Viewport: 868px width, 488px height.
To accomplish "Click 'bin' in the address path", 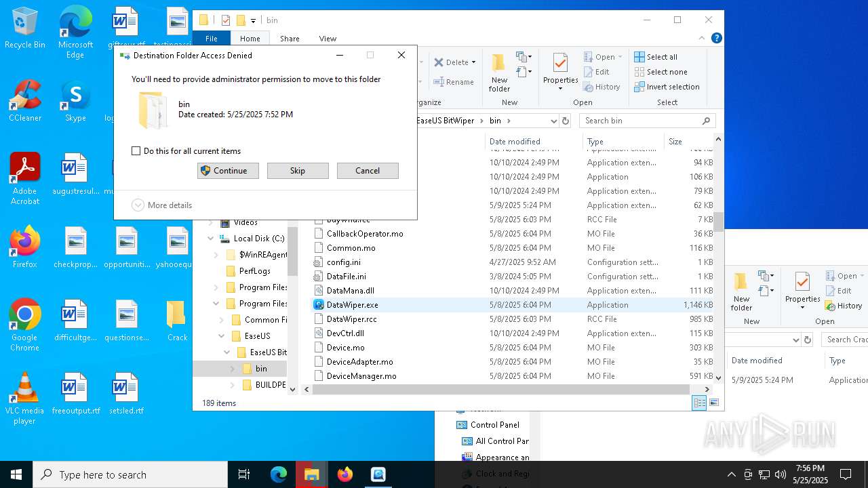I will (x=495, y=121).
